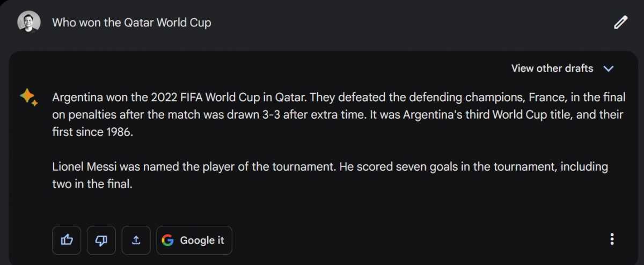
Task: Edit the prompt with the pencil icon
Action: click(x=620, y=23)
